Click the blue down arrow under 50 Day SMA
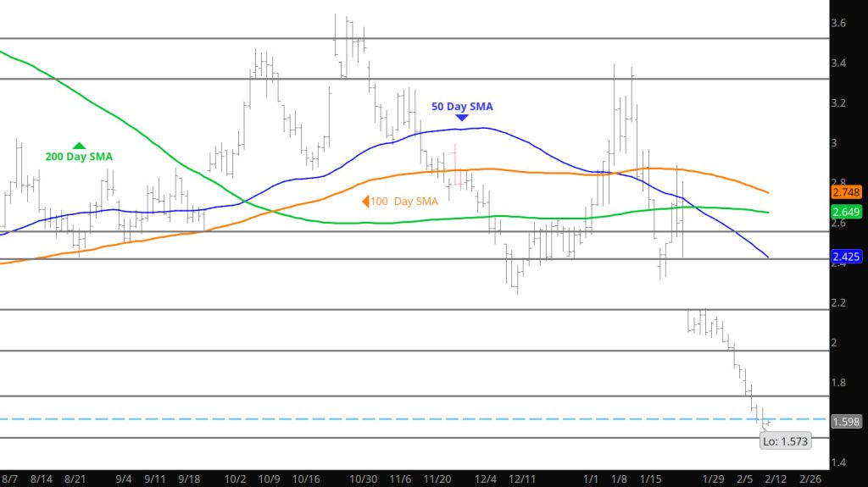 [462, 118]
